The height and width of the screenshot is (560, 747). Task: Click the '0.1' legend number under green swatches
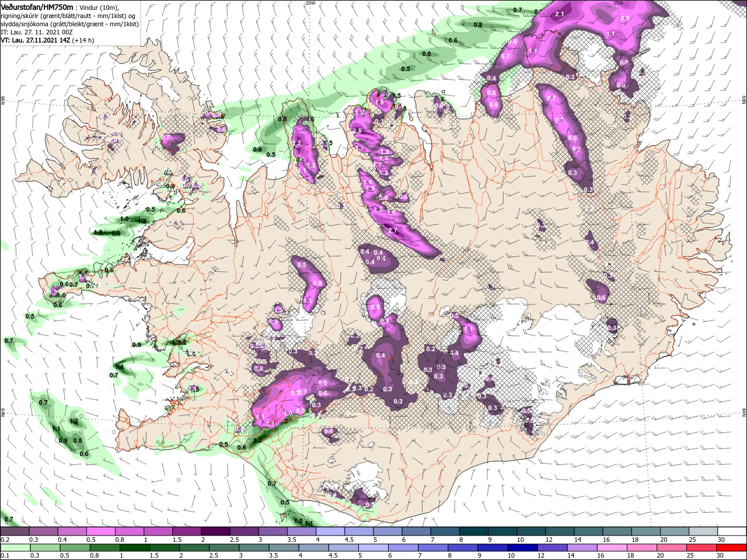(5, 556)
